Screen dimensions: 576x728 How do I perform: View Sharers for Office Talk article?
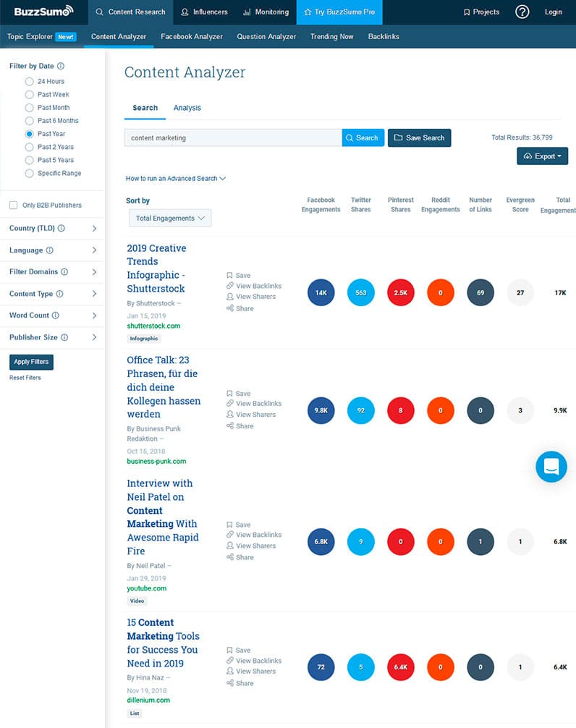[251, 414]
